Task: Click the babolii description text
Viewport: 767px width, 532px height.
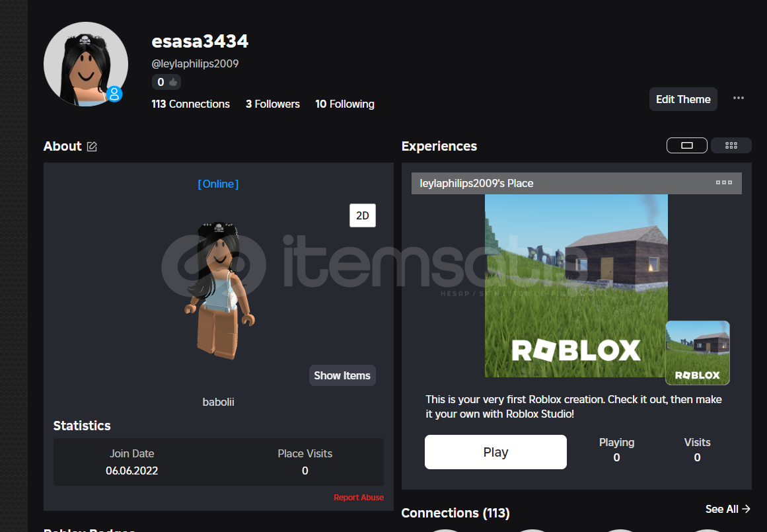Action: tap(218, 402)
